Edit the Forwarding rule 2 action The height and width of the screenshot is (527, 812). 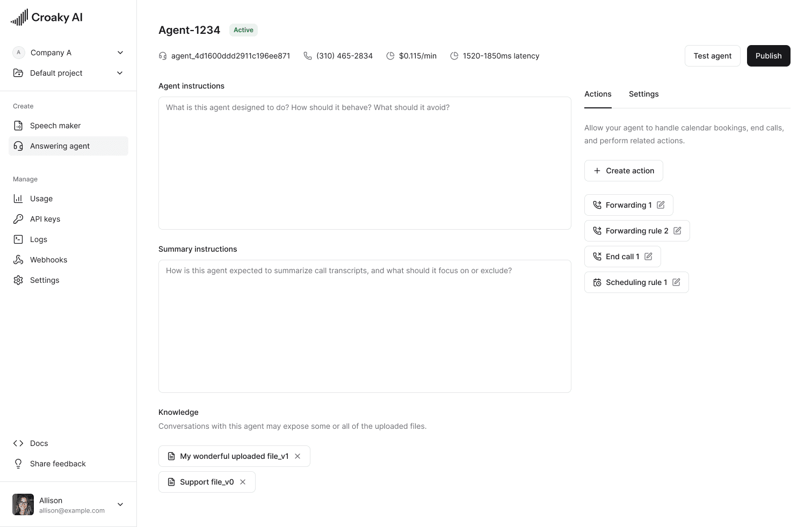pos(678,230)
